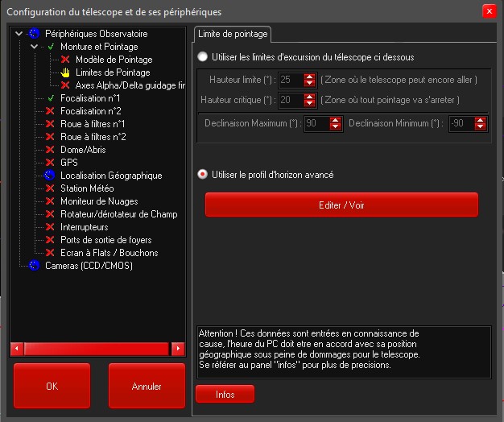Click the red X icon beside Modèle de Pointage
The width and height of the screenshot is (504, 422).
tap(65, 60)
